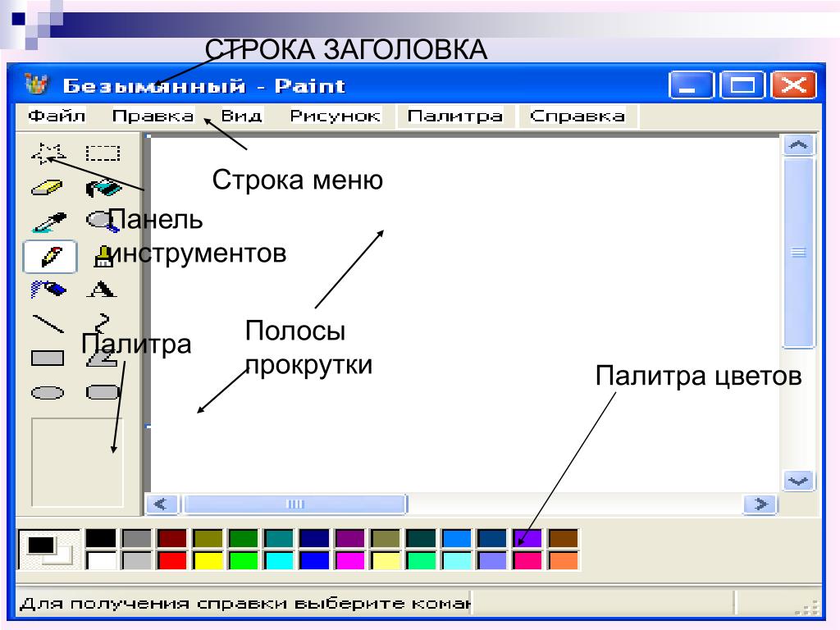The width and height of the screenshot is (840, 630).
Task: Activate the Pick Color eyedropper tool
Action: pyautogui.click(x=48, y=221)
